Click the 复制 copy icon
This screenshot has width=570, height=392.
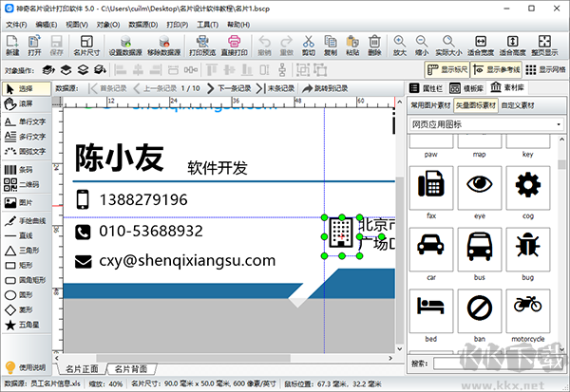331,46
